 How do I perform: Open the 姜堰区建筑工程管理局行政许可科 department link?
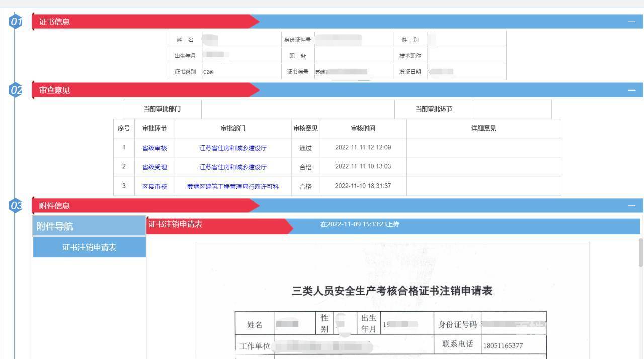[233, 187]
